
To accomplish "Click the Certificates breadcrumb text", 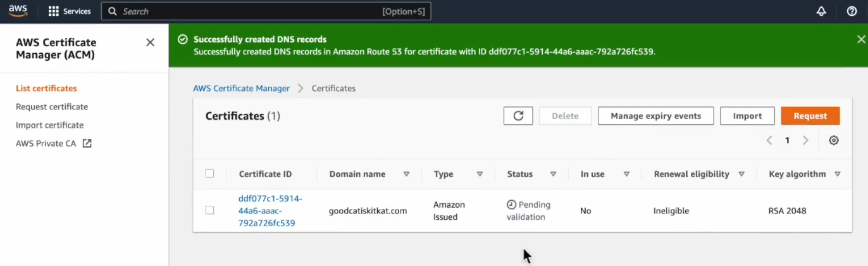I will point(333,89).
